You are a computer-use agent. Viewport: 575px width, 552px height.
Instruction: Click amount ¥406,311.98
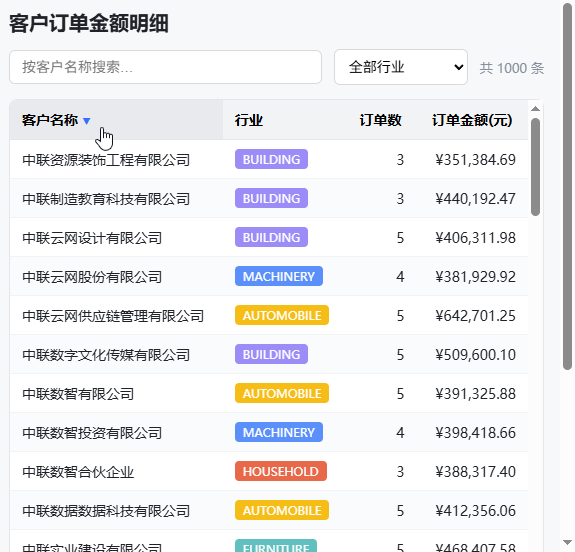point(475,238)
